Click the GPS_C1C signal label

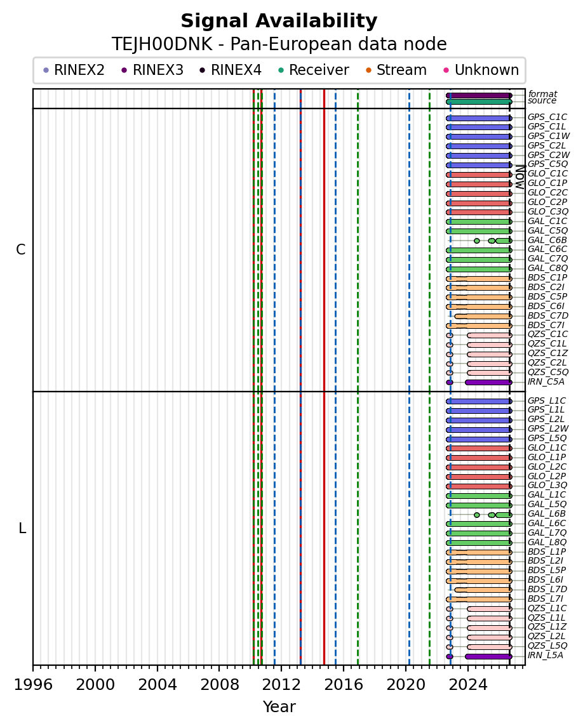coord(547,117)
